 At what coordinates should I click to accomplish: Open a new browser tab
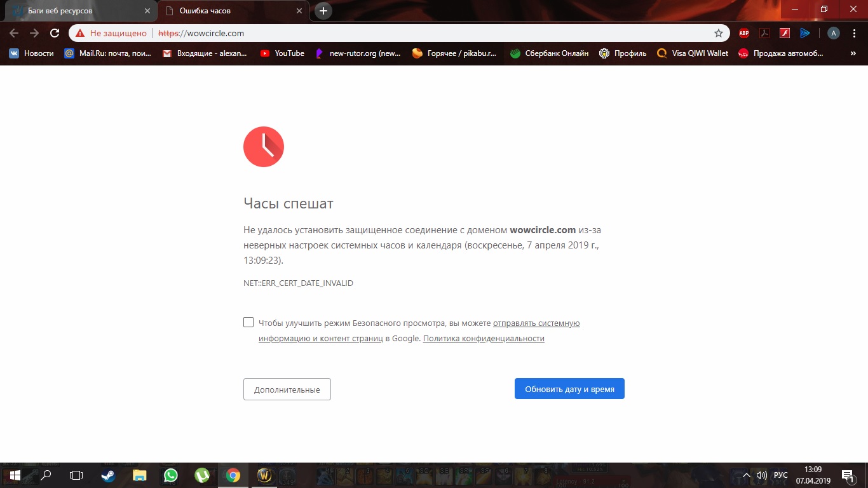(323, 11)
